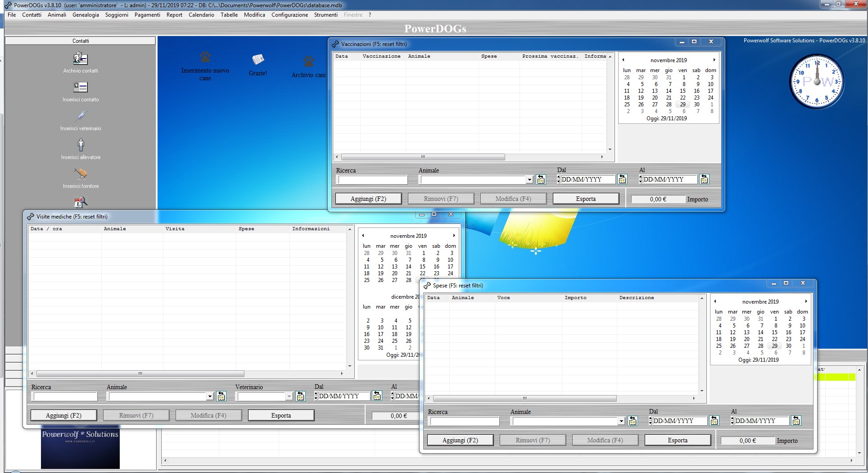
Task: Click the Contatti panel header
Action: [81, 41]
